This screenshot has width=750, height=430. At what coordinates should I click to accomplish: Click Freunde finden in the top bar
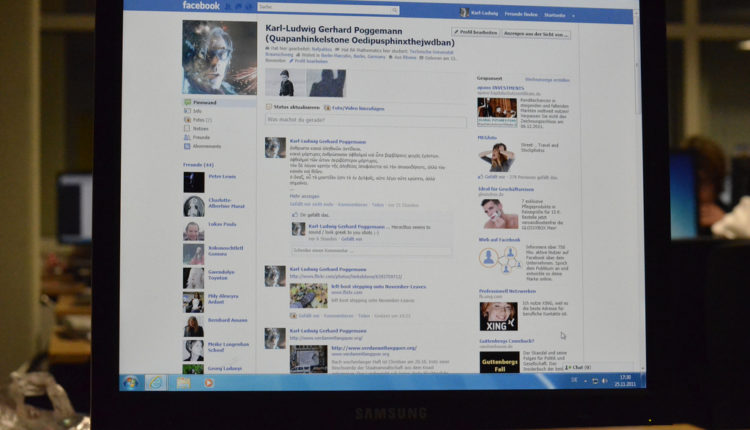[521, 14]
